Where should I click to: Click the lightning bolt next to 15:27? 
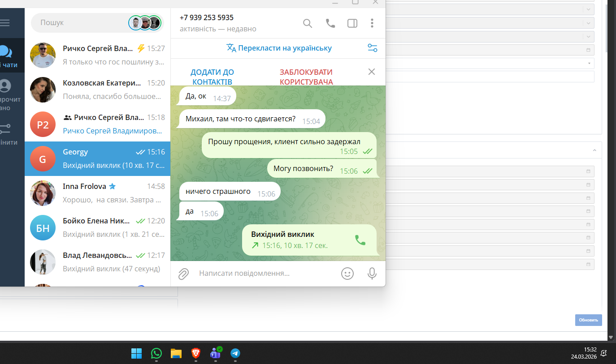[141, 48]
